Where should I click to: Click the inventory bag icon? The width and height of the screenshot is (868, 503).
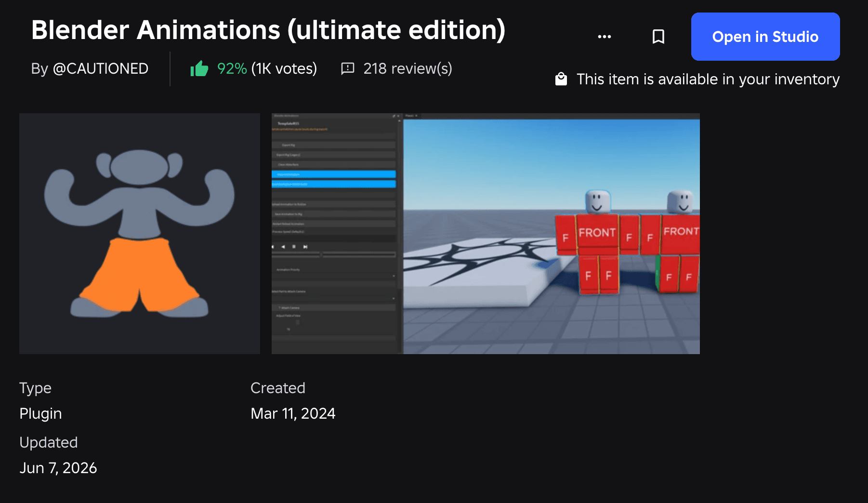coord(561,79)
